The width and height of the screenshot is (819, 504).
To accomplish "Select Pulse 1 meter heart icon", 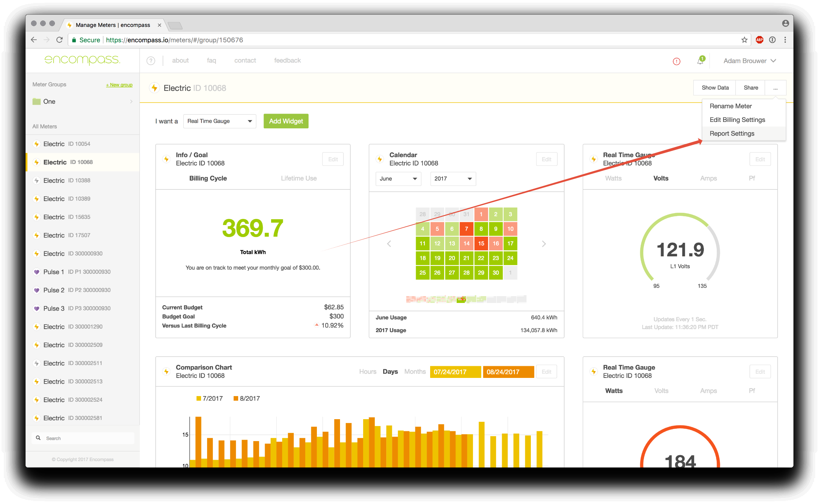I will 37,272.
